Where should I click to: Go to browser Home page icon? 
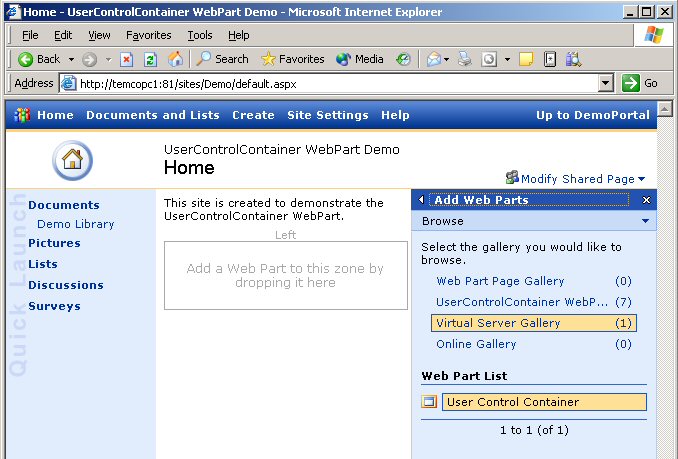pyautogui.click(x=175, y=59)
